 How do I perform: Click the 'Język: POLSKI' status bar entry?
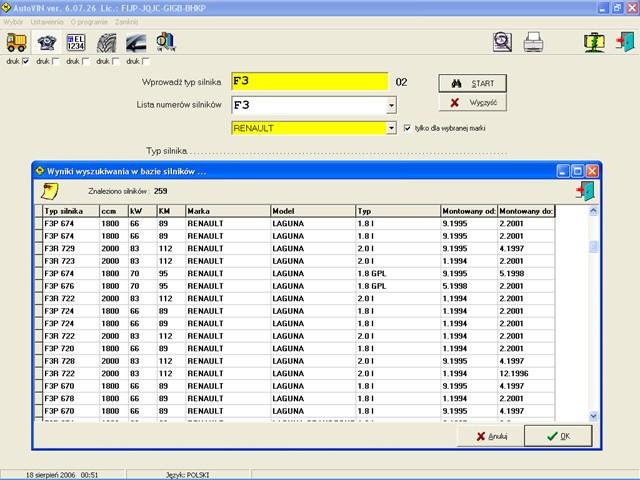point(187,475)
